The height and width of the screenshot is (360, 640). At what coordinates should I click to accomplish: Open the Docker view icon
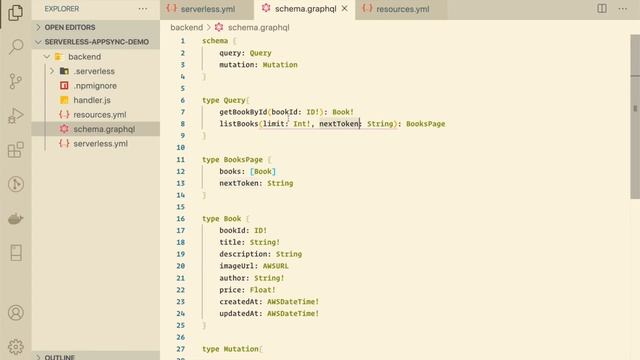click(x=16, y=218)
